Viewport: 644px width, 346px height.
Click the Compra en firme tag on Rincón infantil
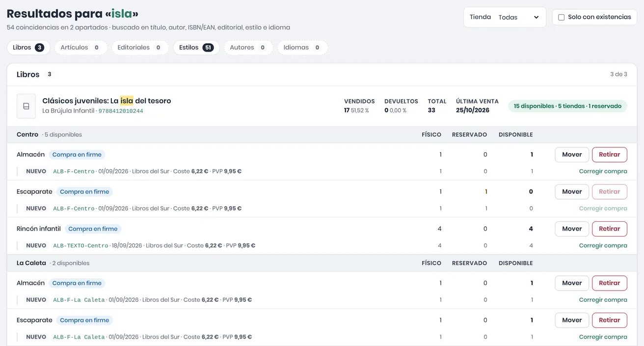pos(93,229)
